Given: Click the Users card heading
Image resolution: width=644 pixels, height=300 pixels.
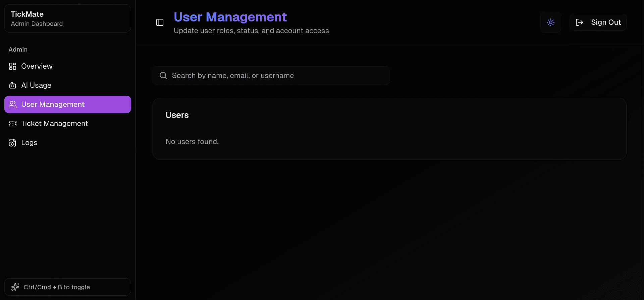Looking at the screenshot, I should pos(177,115).
